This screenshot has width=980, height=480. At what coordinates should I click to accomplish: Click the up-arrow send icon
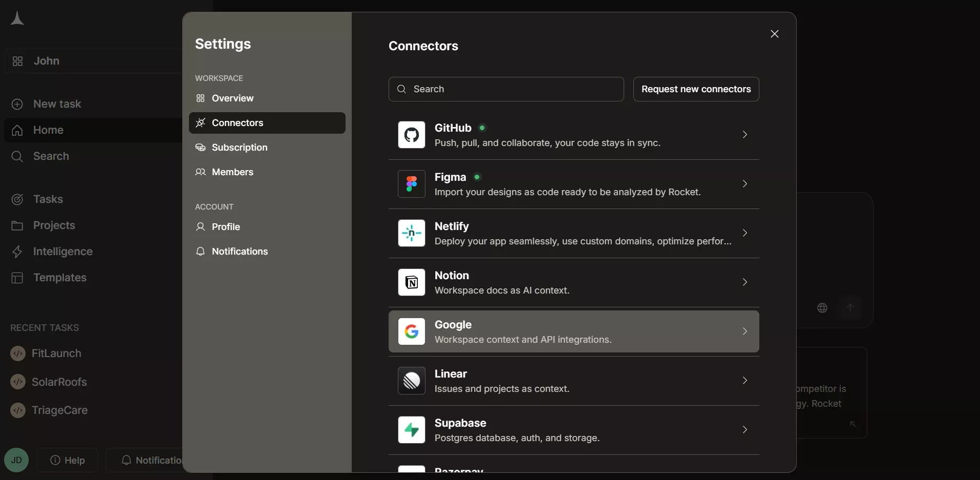pyautogui.click(x=850, y=307)
